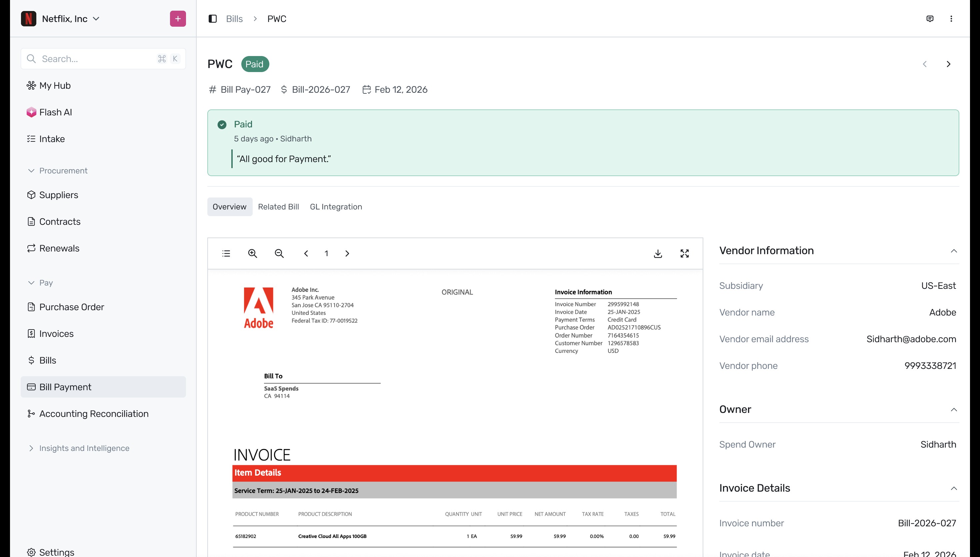Click the Netflix logo icon

click(29, 19)
